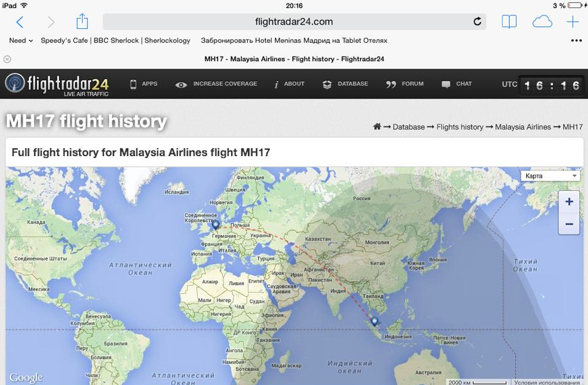Show more bookmarks via ellipsis
Screen dimensions: 588x385
576,41
